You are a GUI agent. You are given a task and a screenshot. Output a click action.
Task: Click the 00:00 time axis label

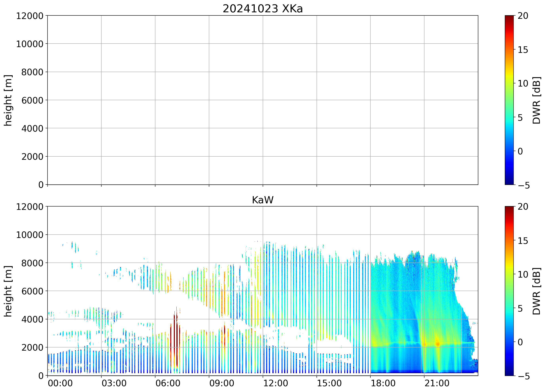pyautogui.click(x=60, y=383)
